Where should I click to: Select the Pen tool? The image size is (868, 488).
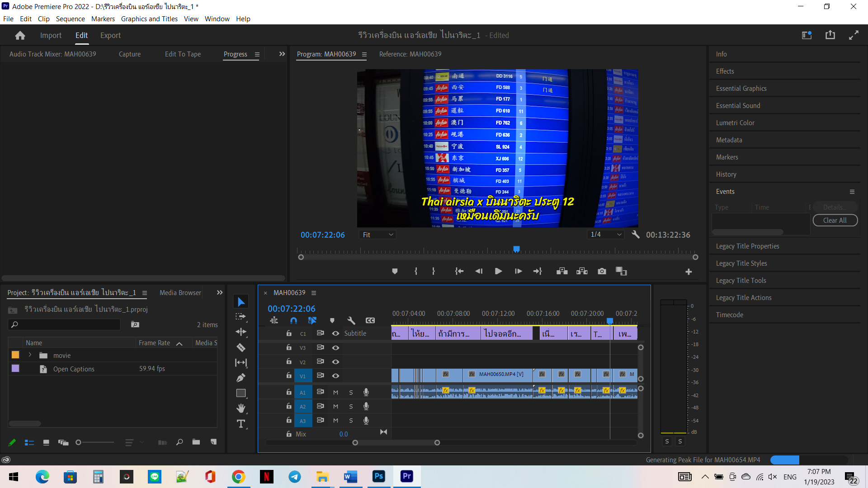coord(241,378)
